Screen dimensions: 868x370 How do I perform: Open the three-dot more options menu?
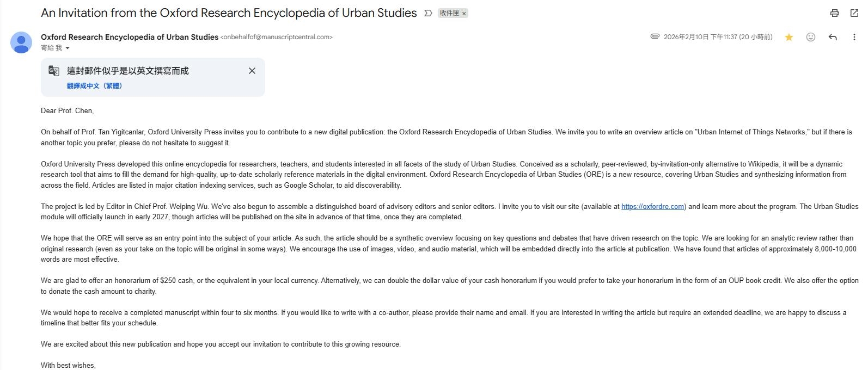[854, 37]
